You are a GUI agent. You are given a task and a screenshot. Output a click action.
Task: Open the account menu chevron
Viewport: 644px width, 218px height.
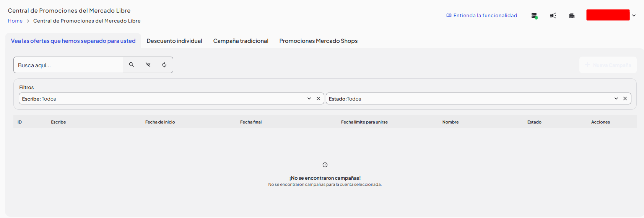point(634,16)
